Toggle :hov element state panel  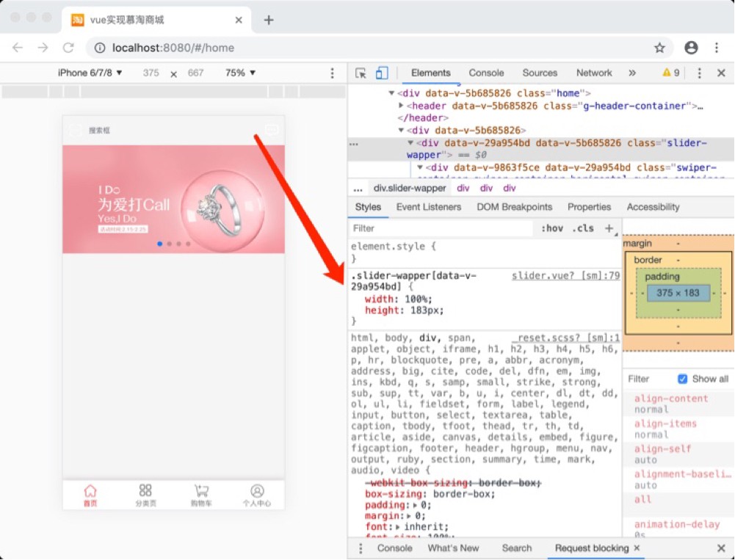click(x=552, y=228)
